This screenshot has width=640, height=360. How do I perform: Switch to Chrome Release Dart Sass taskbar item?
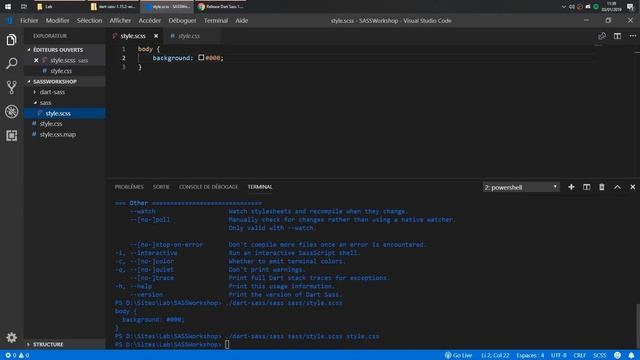[x=221, y=7]
